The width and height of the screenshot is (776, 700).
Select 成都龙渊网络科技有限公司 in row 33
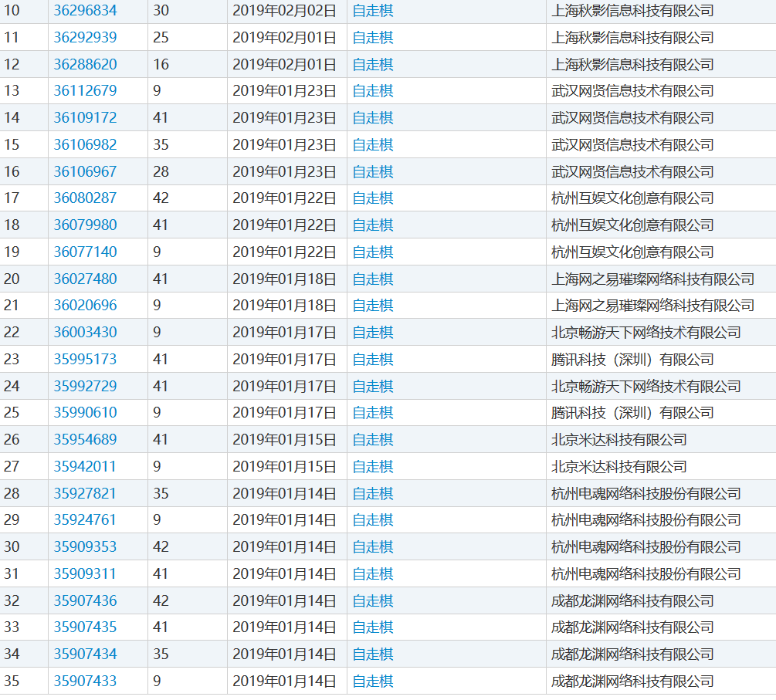click(x=632, y=627)
